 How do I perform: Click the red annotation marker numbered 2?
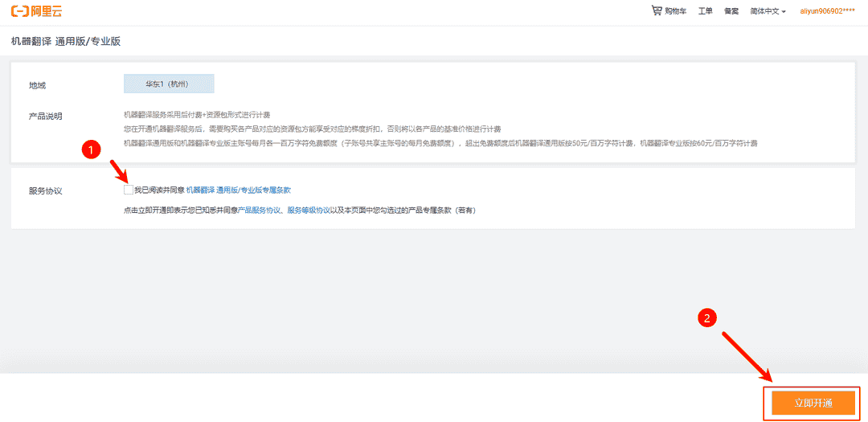point(706,318)
